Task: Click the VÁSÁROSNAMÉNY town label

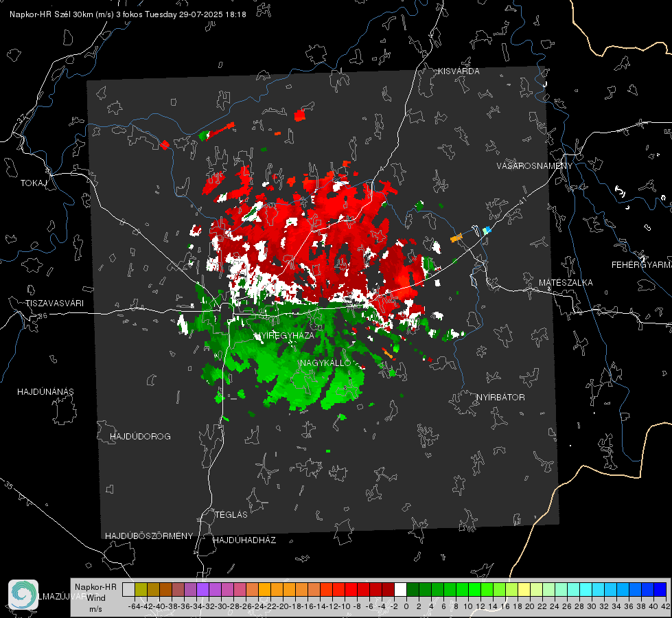Action: pyautogui.click(x=535, y=165)
